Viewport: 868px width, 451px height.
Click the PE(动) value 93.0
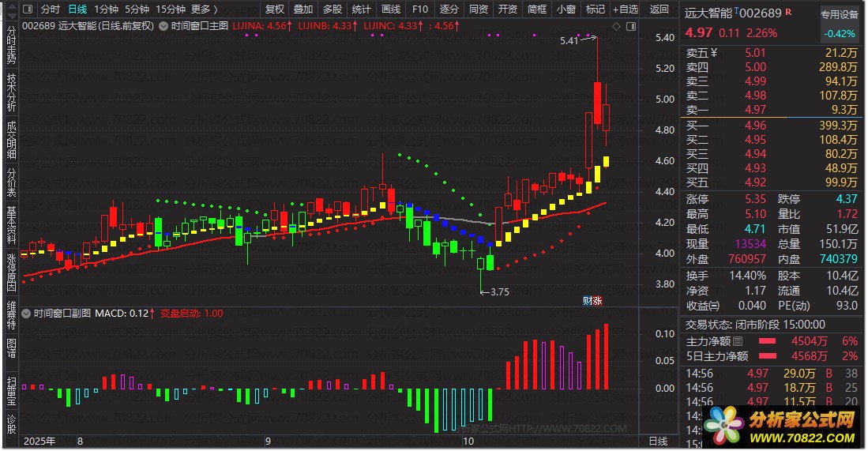coord(847,306)
